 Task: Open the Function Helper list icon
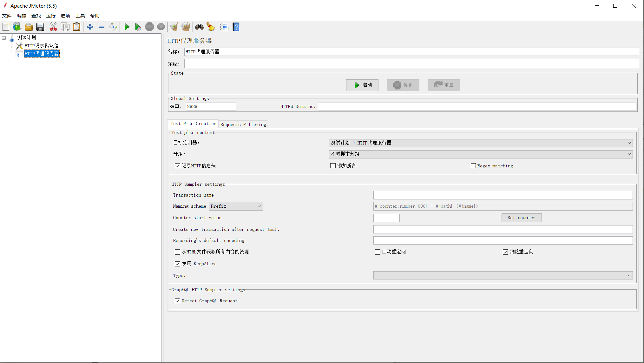coord(224,27)
